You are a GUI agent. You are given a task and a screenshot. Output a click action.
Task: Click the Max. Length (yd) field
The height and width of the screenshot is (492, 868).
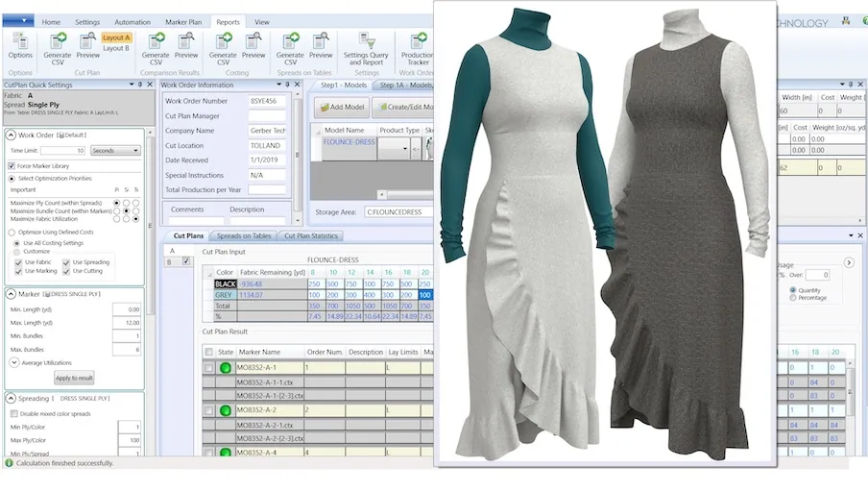[x=127, y=323]
